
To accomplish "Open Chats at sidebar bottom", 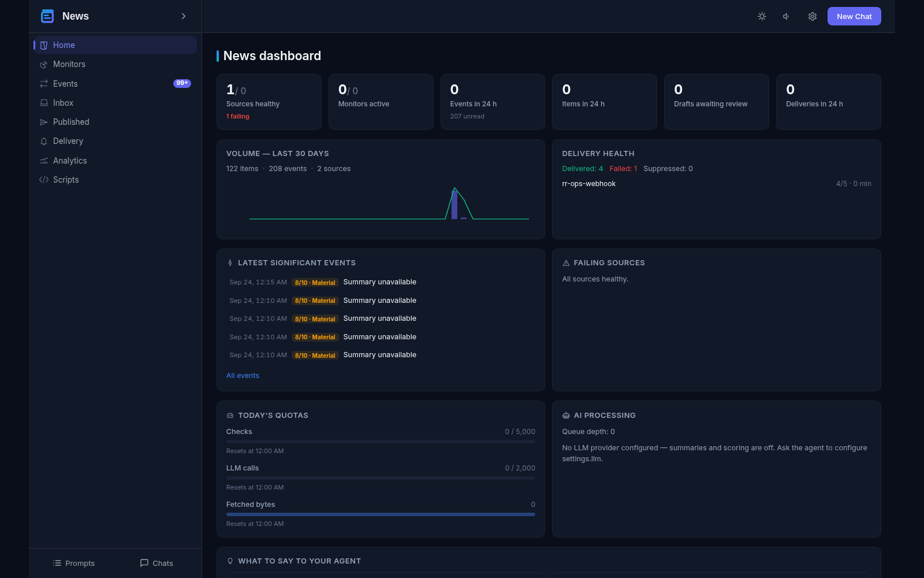I will click(157, 563).
